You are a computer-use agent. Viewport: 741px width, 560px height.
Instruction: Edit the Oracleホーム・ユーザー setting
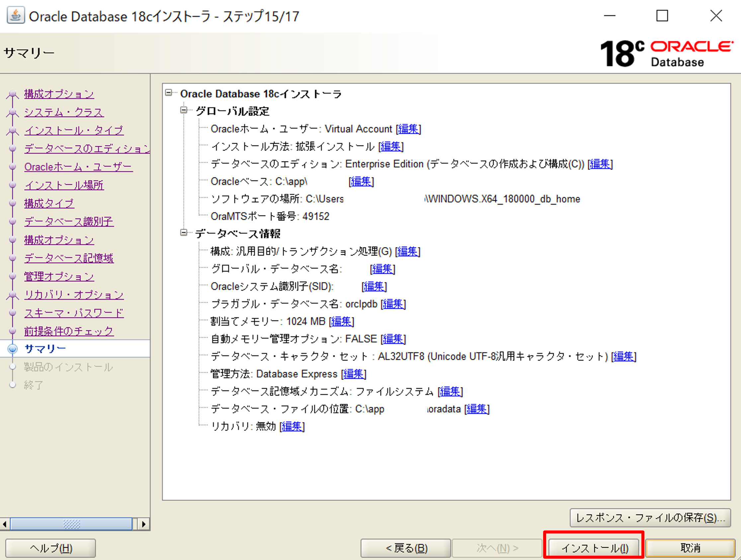408,129
